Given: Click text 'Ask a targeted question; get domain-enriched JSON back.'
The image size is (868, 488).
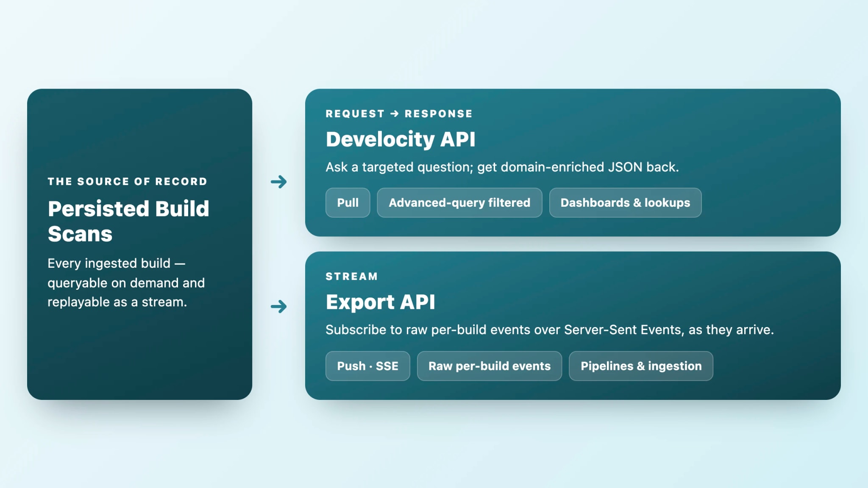Looking at the screenshot, I should [502, 167].
